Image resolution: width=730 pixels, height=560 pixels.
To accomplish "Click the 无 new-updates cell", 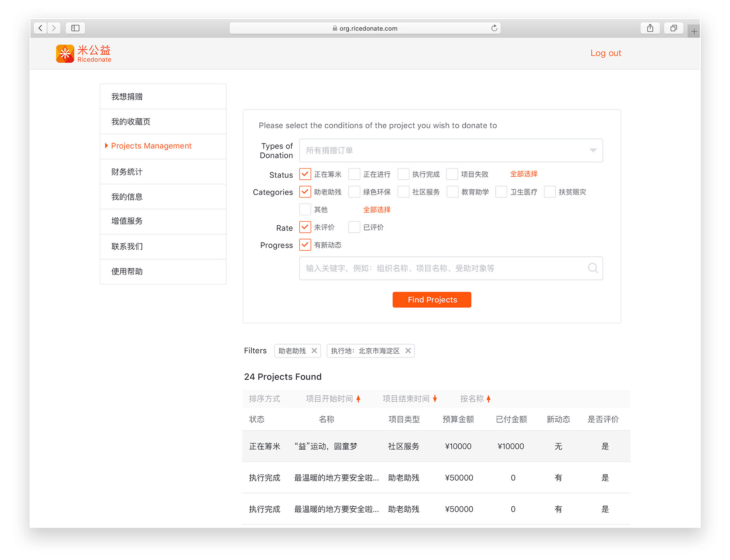I will 558,446.
